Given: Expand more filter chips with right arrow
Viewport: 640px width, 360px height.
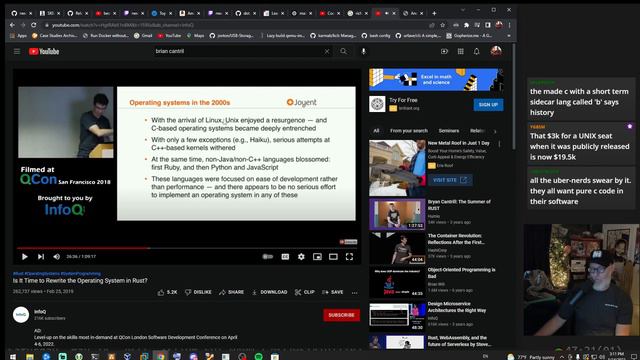Looking at the screenshot, I should click(495, 131).
